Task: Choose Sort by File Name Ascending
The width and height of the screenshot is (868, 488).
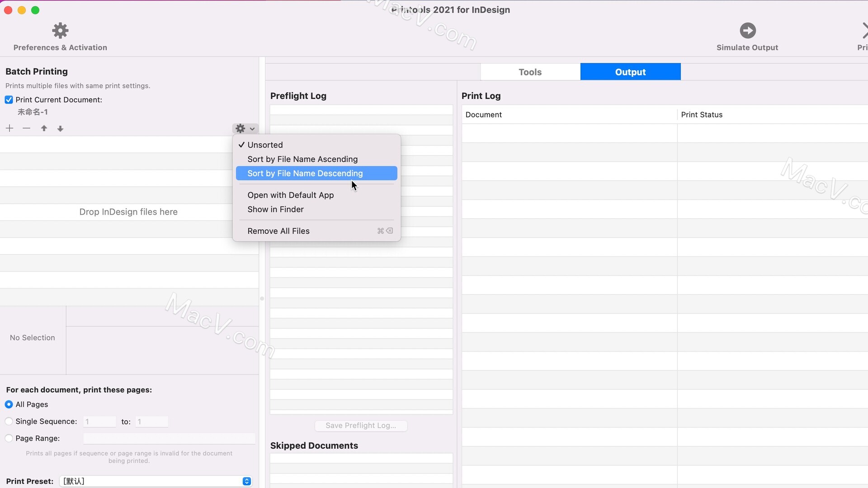Action: [x=316, y=159]
